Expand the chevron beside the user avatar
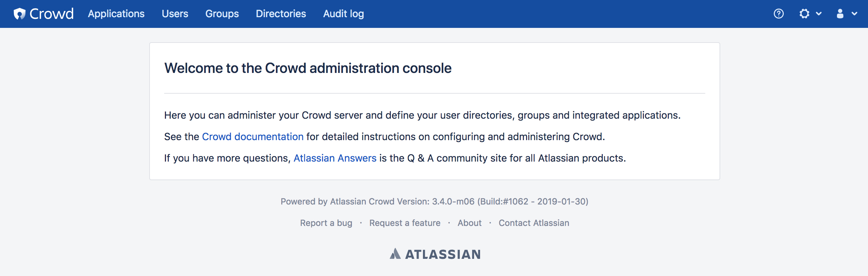 click(854, 14)
